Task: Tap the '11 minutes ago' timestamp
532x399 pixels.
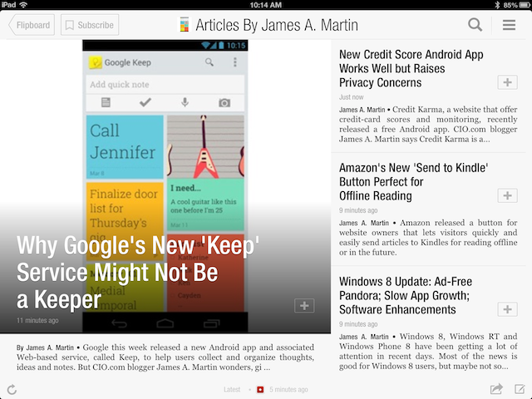Action: pyautogui.click(x=37, y=320)
